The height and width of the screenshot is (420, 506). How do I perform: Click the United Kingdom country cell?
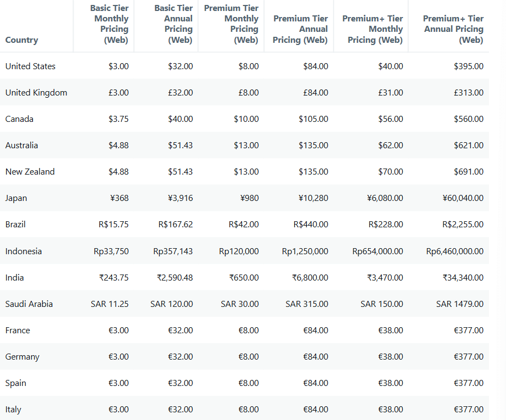pyautogui.click(x=36, y=93)
